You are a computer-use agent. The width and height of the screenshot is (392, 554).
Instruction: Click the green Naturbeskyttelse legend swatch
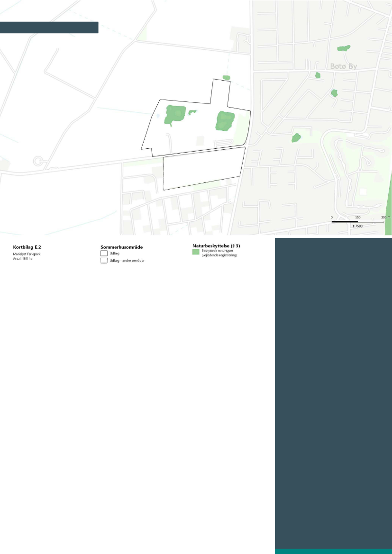coord(196,253)
